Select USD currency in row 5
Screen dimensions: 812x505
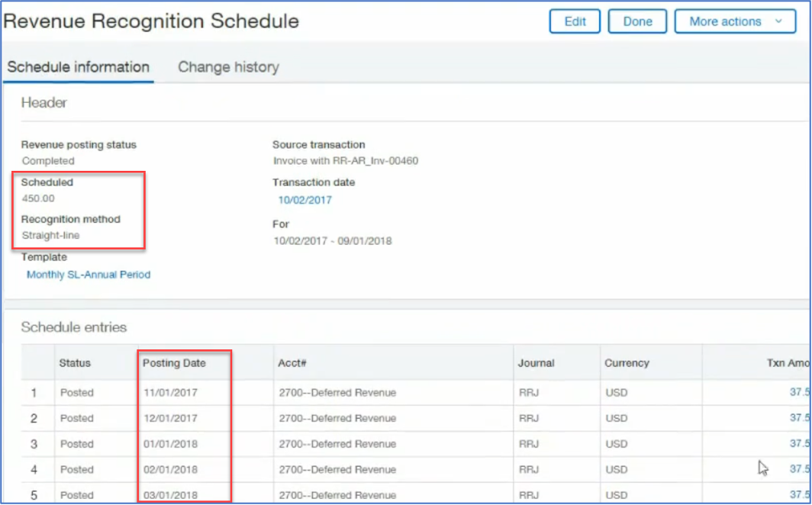617,495
